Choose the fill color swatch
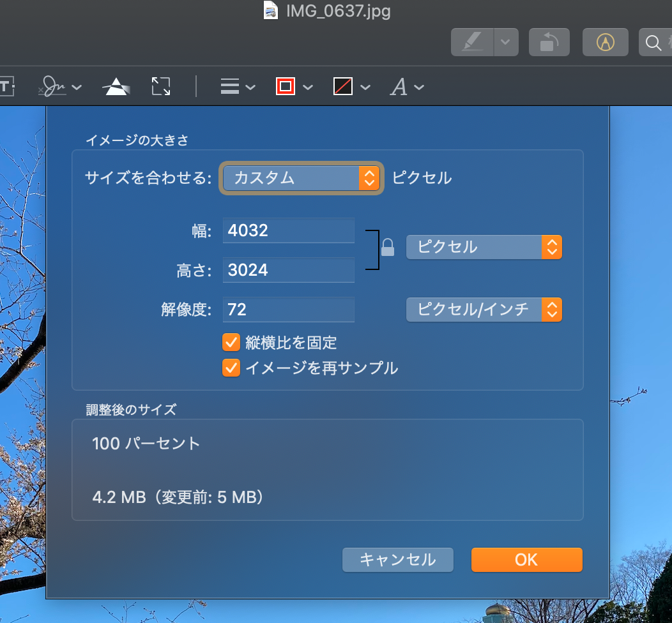The height and width of the screenshot is (623, 672). pyautogui.click(x=343, y=86)
